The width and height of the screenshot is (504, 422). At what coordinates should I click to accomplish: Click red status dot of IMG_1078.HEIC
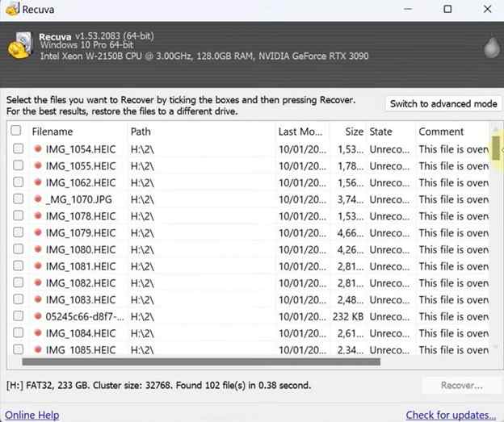point(38,215)
